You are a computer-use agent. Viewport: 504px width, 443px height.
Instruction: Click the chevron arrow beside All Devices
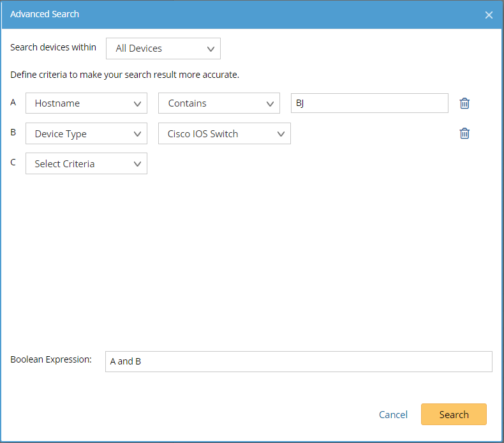coord(211,49)
